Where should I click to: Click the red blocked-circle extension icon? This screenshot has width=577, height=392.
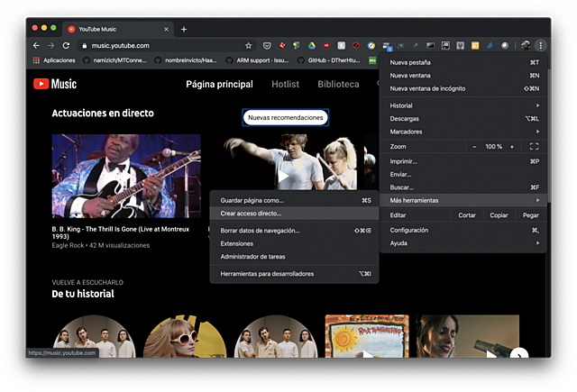[356, 46]
